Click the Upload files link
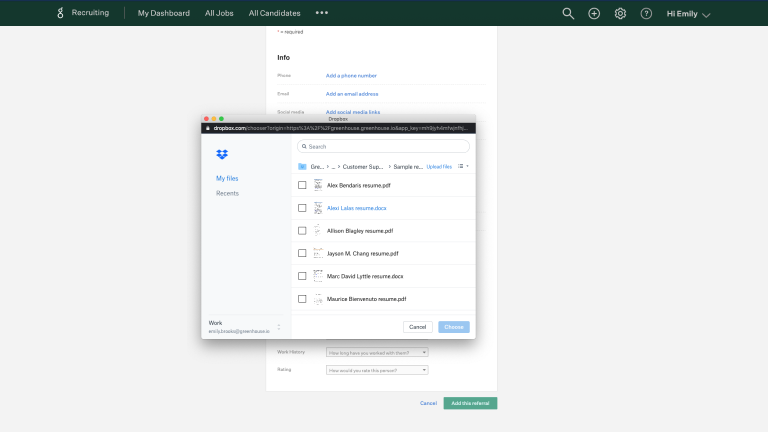This screenshot has height=432, width=768. pyautogui.click(x=439, y=166)
